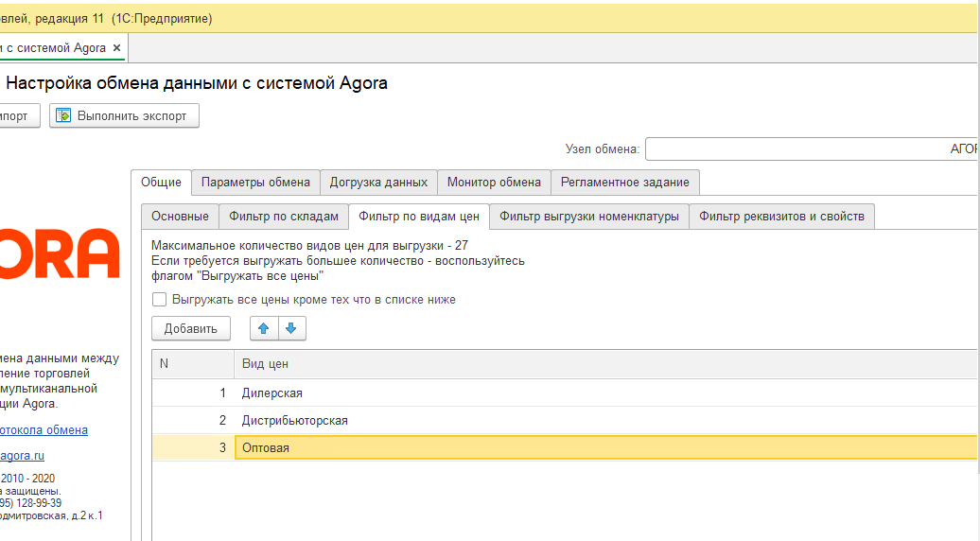Enable export all prices except listed checkbox
This screenshot has height=541, width=980.
coord(160,300)
